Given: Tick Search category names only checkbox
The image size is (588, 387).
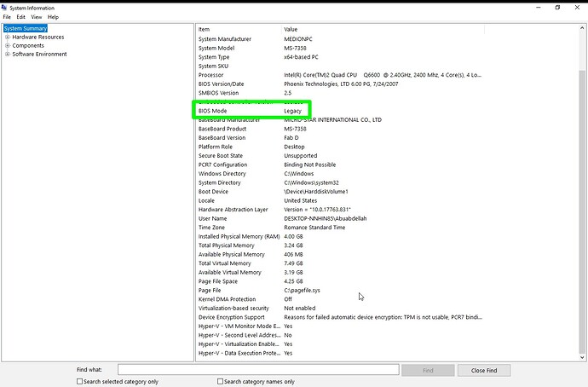Looking at the screenshot, I should (220, 381).
